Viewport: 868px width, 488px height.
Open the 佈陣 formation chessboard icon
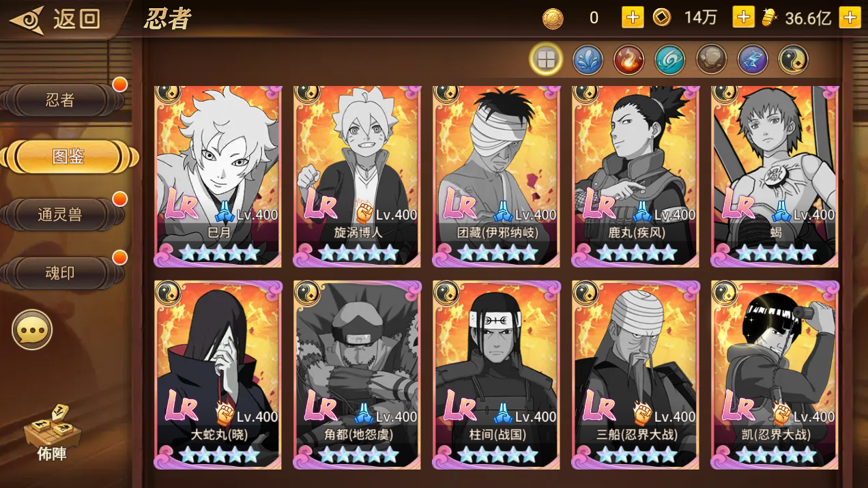click(x=52, y=433)
